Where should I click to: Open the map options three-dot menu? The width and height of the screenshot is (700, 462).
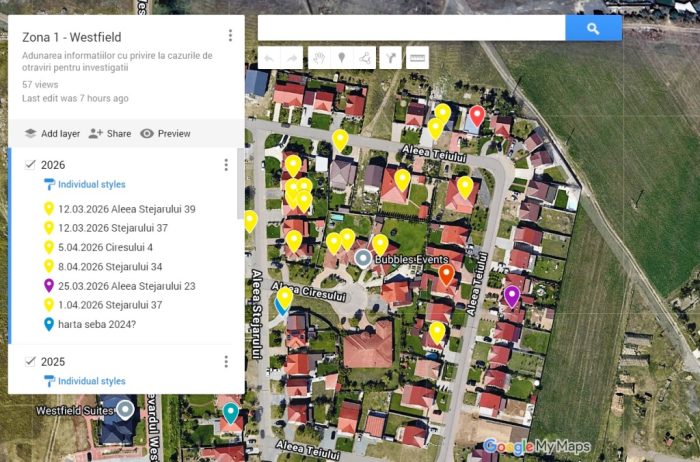coord(230,36)
